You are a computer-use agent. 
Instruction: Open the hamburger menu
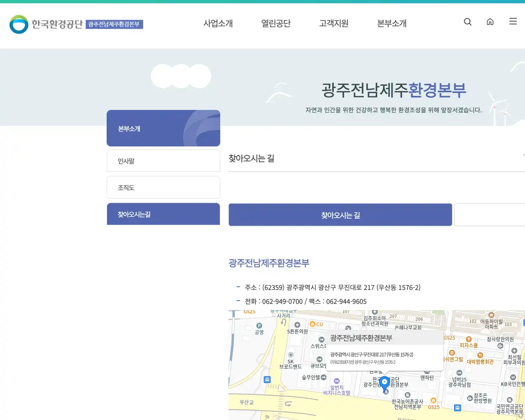[x=513, y=21]
